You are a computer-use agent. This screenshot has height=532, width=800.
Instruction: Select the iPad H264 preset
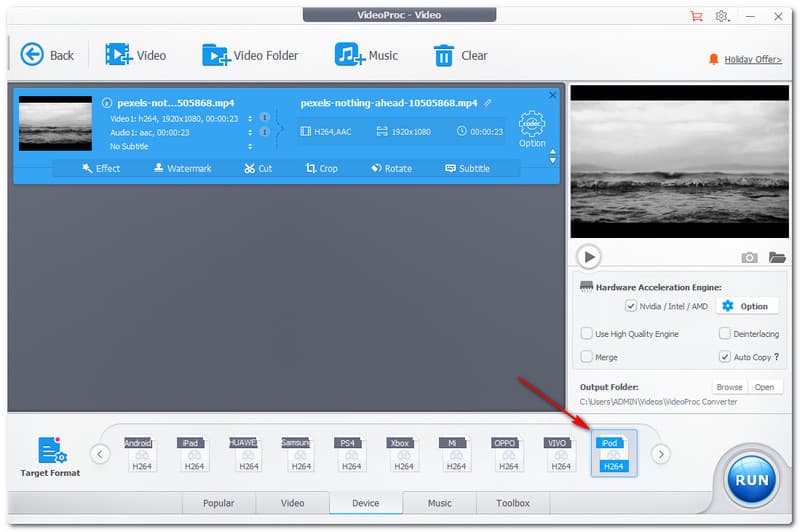click(193, 453)
